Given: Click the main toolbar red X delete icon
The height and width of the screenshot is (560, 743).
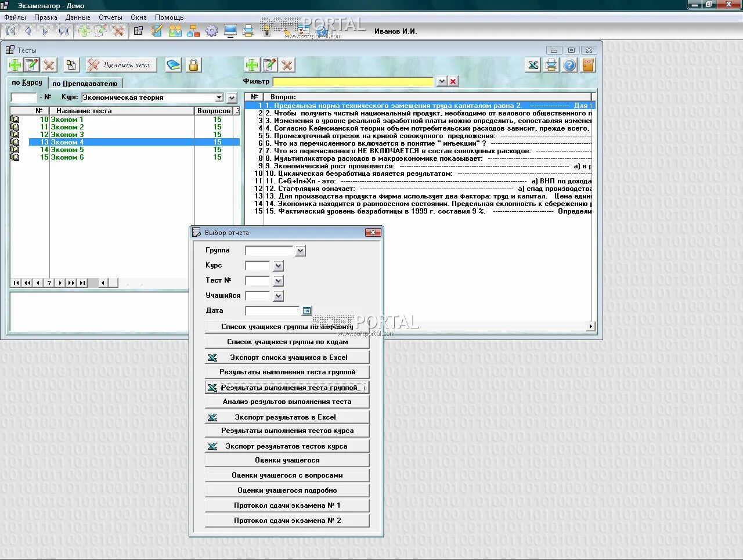Looking at the screenshot, I should point(119,31).
